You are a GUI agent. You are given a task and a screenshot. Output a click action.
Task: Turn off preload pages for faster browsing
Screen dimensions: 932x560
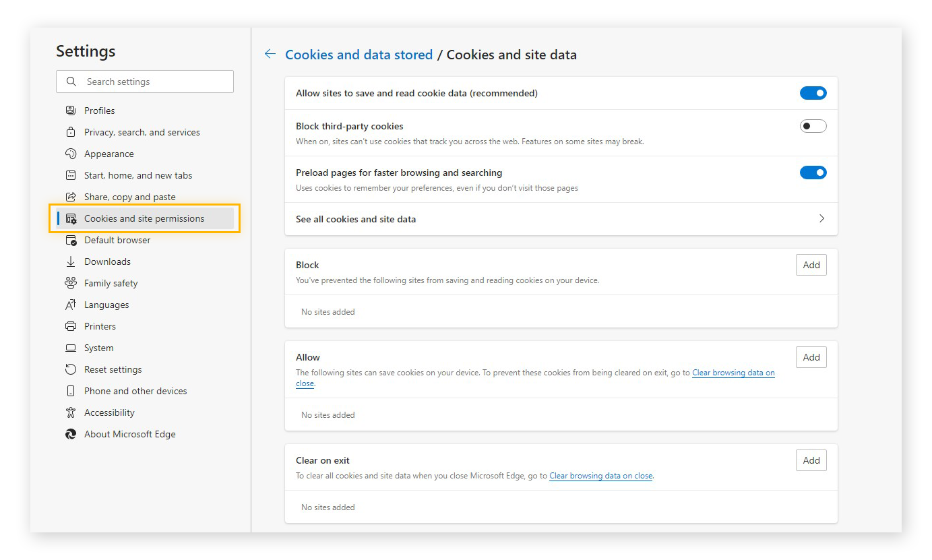click(x=813, y=172)
